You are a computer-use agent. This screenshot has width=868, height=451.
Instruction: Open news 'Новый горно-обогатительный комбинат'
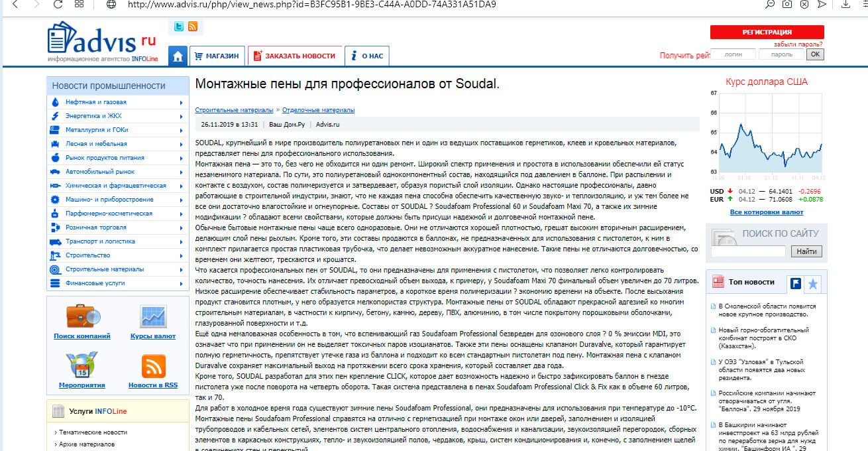click(x=765, y=338)
